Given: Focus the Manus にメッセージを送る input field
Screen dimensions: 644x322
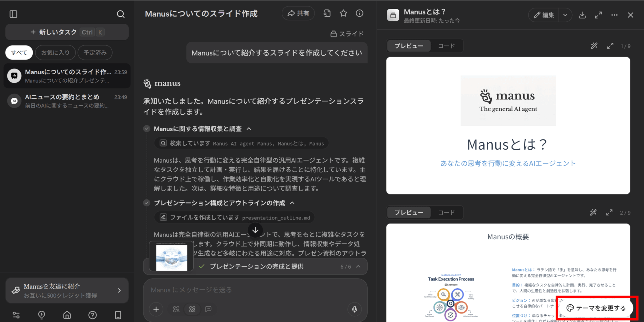Looking at the screenshot, I should [x=255, y=290].
